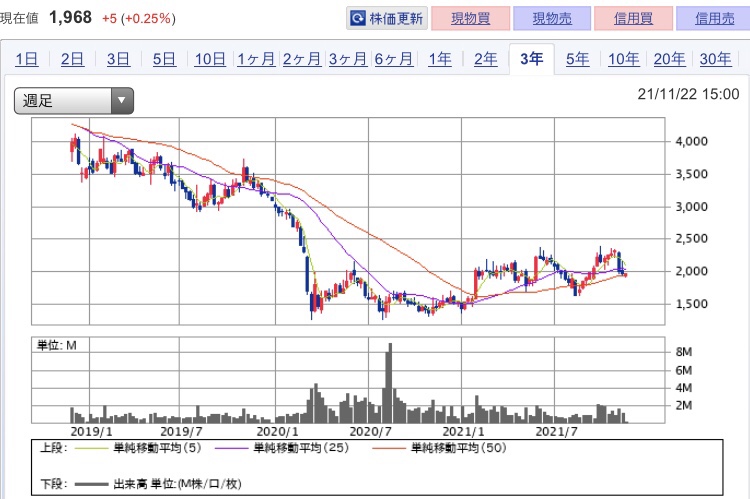This screenshot has height=499, width=750.
Task: Switch to the 5日 chart range
Action: [164, 59]
